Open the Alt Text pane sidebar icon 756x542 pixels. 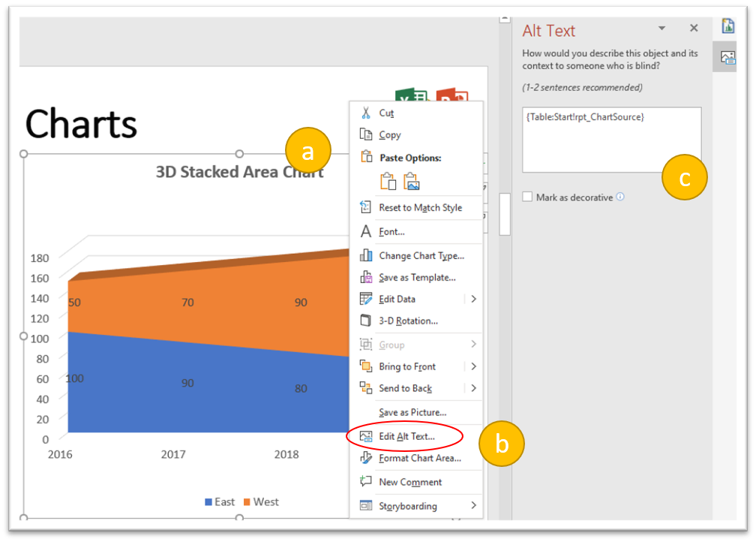point(727,56)
